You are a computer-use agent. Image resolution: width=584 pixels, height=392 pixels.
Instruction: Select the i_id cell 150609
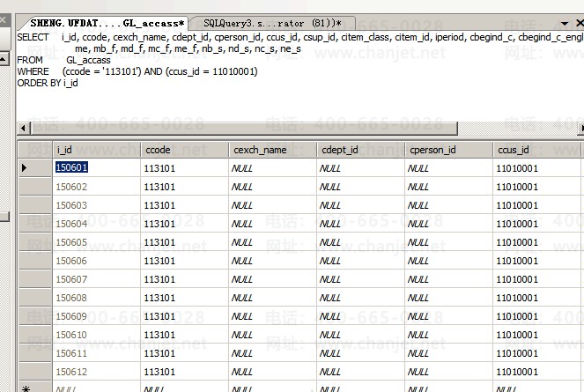pos(97,316)
